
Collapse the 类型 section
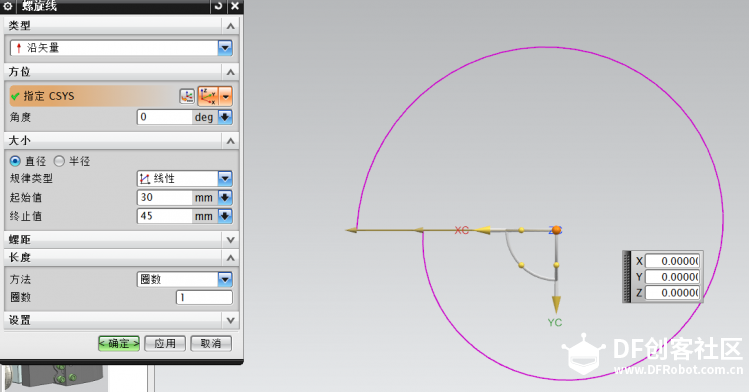pyautogui.click(x=230, y=26)
